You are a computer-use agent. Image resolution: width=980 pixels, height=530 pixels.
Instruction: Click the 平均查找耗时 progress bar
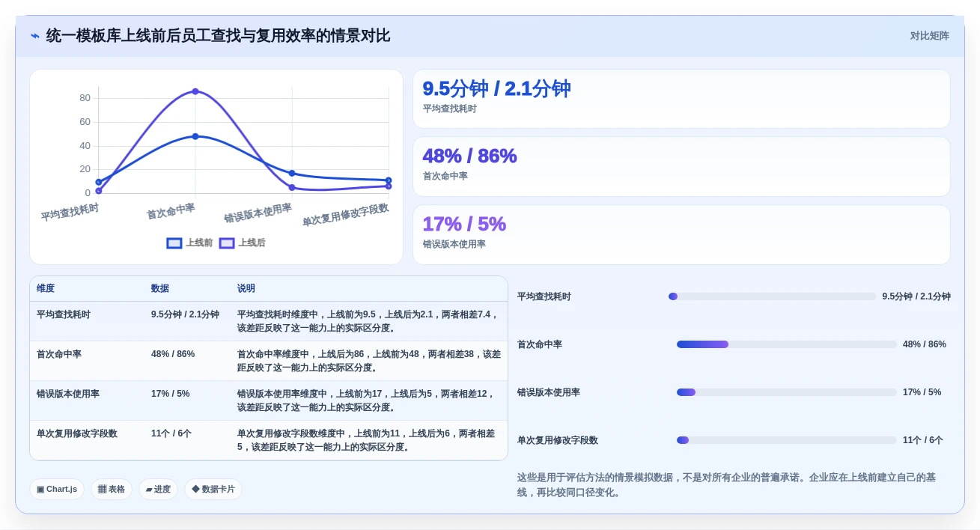click(x=772, y=296)
